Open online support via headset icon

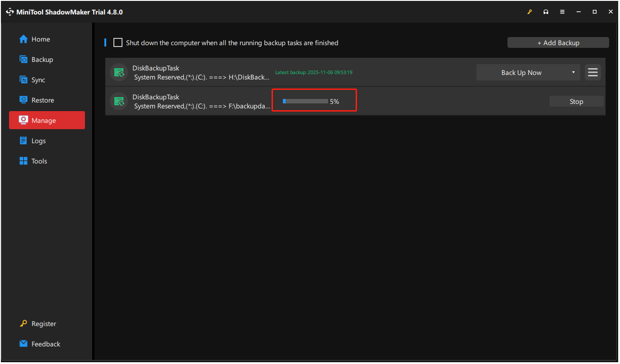click(546, 12)
